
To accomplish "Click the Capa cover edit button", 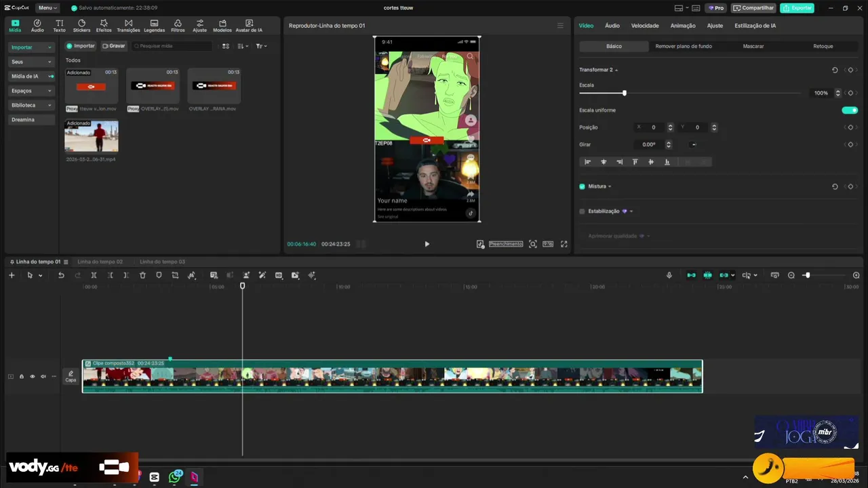I will coord(71,376).
